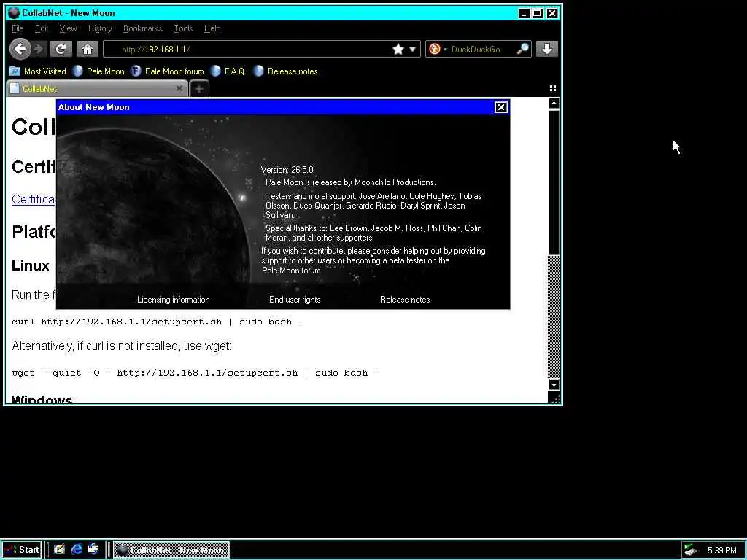The image size is (747, 560).
Task: Open the Bookmarks menu
Action: pyautogui.click(x=143, y=28)
